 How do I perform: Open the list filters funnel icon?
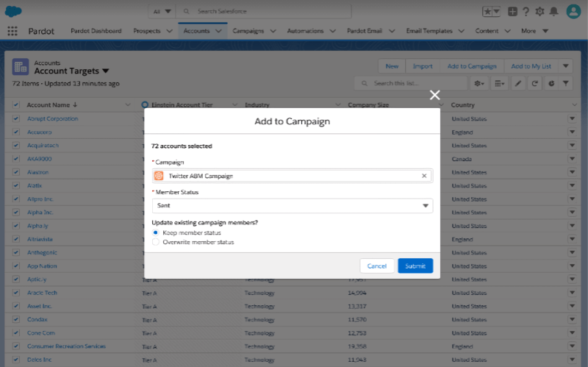tap(566, 83)
